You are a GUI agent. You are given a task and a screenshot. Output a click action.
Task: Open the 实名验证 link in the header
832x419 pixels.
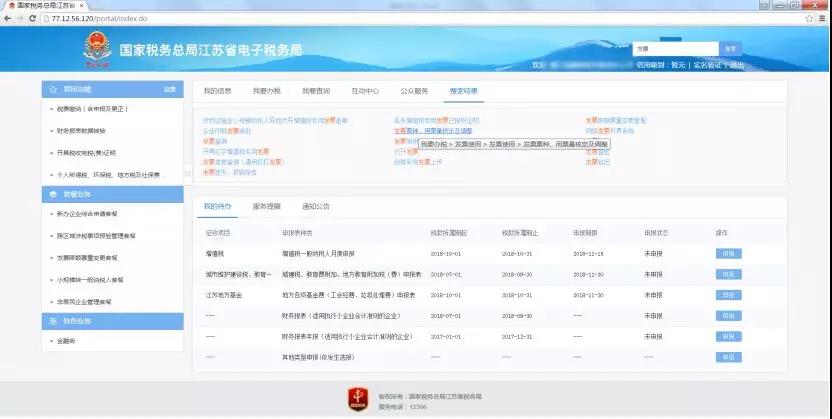708,64
